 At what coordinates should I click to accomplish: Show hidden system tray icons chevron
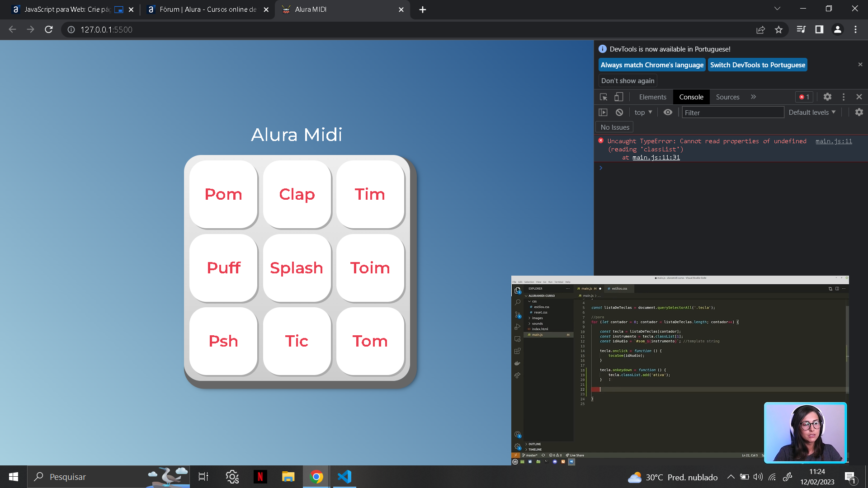(x=731, y=477)
